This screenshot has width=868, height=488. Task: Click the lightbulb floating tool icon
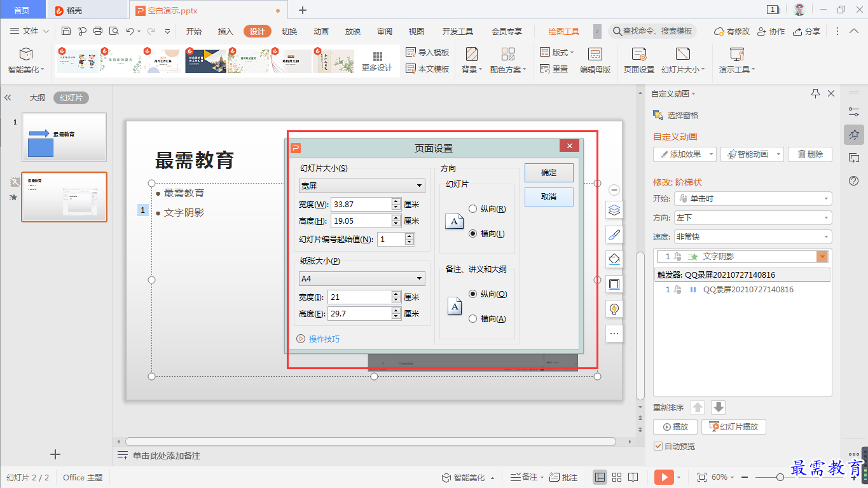pyautogui.click(x=614, y=309)
